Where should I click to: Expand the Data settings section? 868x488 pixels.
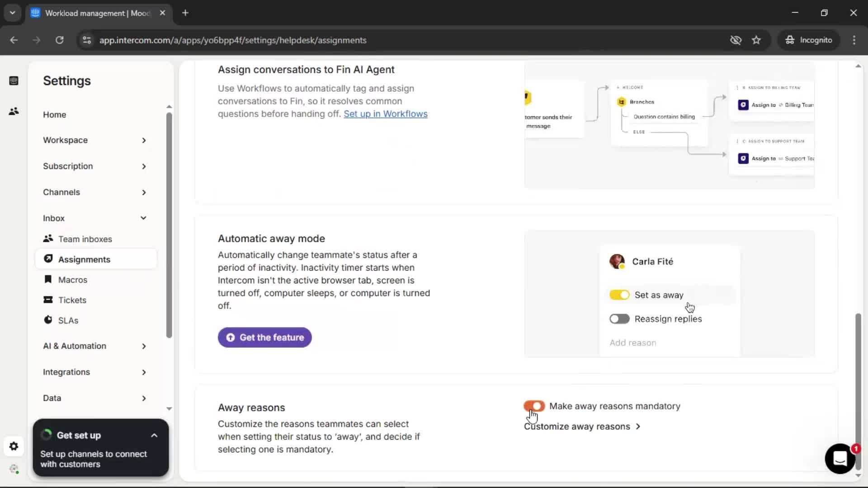[95, 398]
